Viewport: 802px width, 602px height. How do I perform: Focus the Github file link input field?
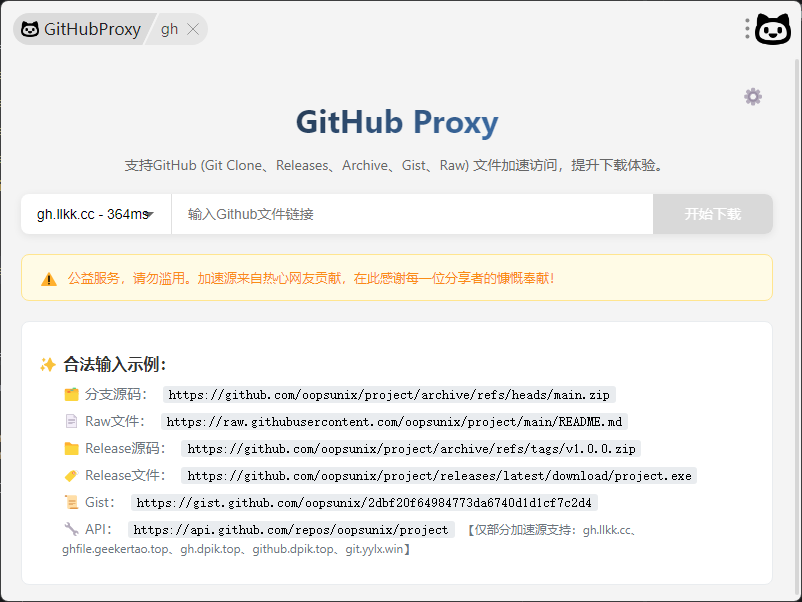click(412, 214)
